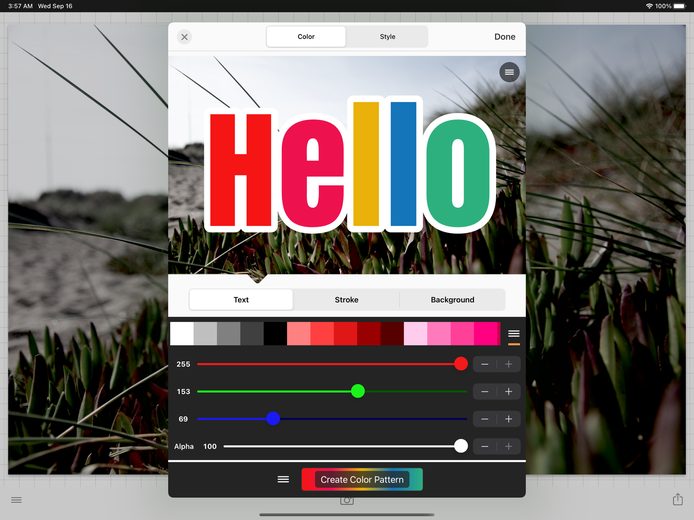Decrease blue value with minus button

[x=485, y=419]
